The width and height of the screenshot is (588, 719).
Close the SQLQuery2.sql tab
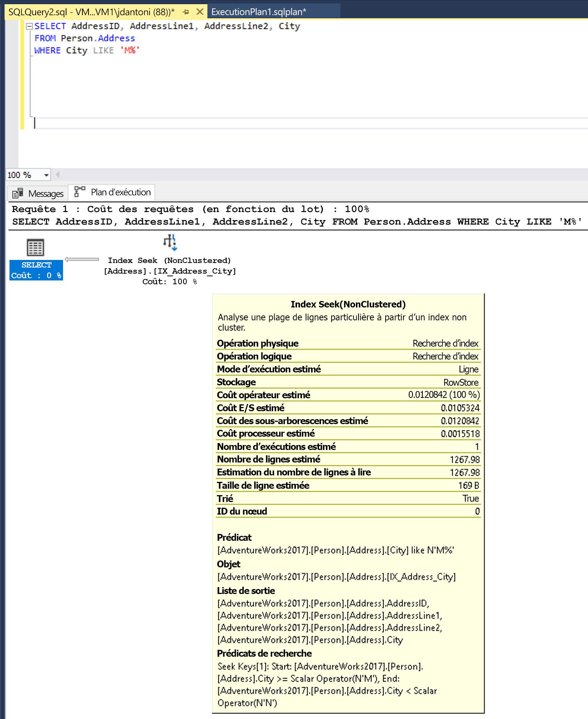(199, 12)
